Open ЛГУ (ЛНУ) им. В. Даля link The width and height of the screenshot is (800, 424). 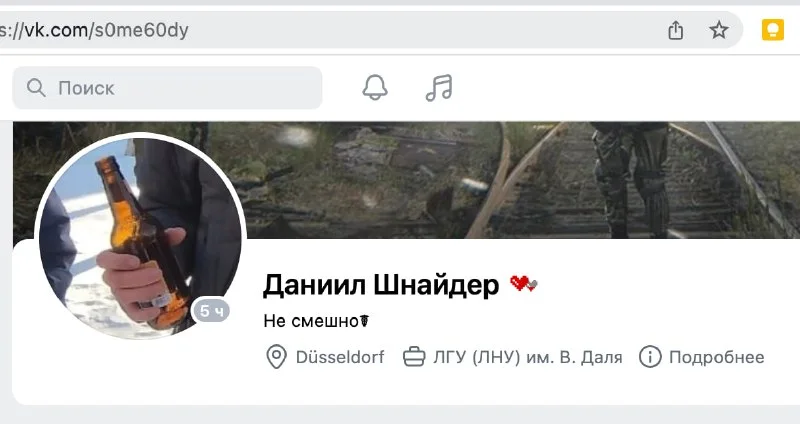point(528,357)
